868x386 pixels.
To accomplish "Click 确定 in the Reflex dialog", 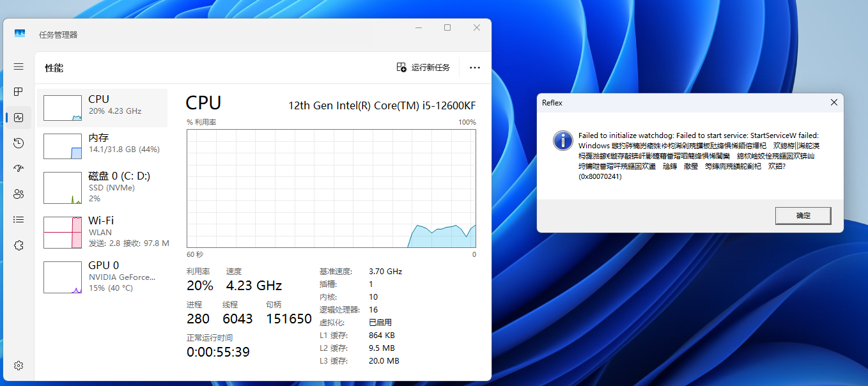I will pos(803,216).
